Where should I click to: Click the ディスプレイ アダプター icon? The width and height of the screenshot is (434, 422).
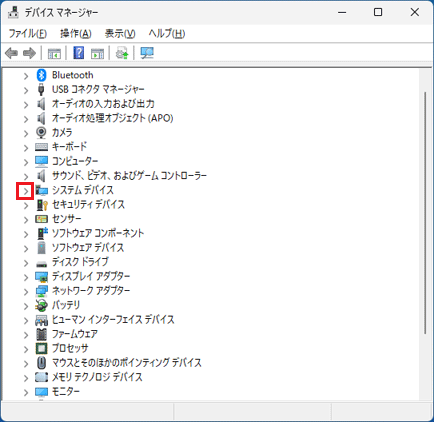[x=41, y=277]
